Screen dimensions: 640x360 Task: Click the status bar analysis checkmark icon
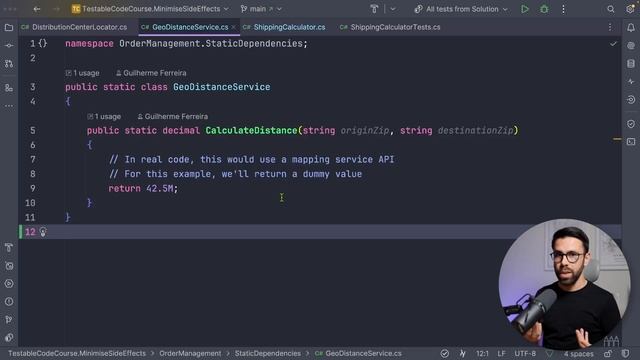[x=444, y=353]
